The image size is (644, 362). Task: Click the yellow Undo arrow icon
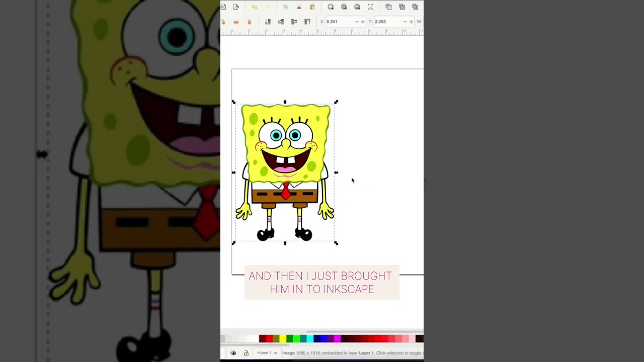click(x=254, y=7)
